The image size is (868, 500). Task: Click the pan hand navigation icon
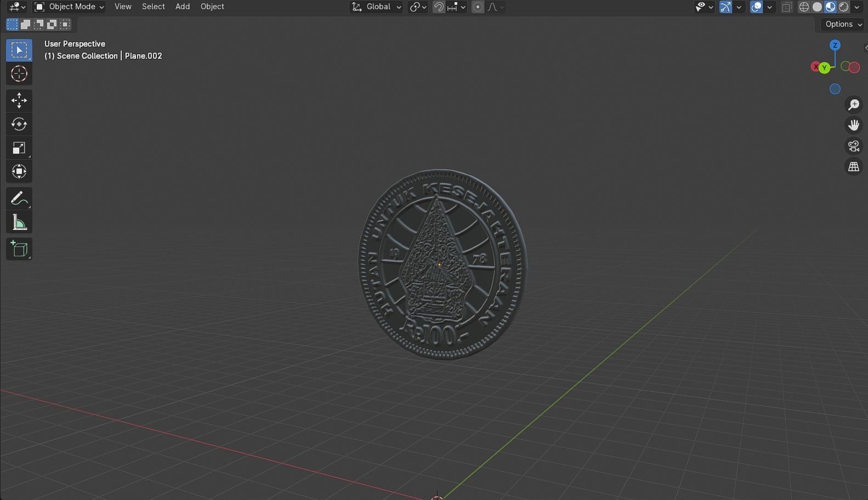click(854, 125)
